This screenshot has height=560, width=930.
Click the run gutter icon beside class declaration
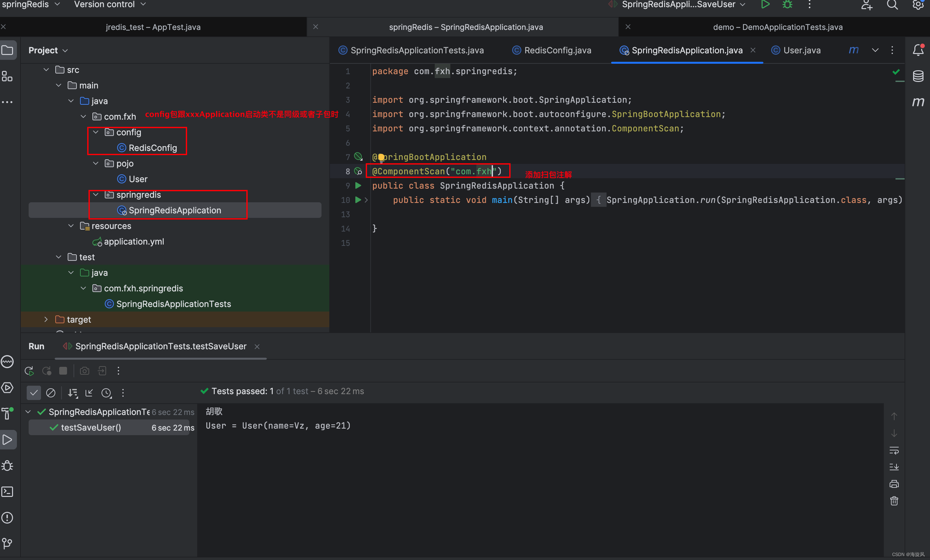(x=358, y=186)
